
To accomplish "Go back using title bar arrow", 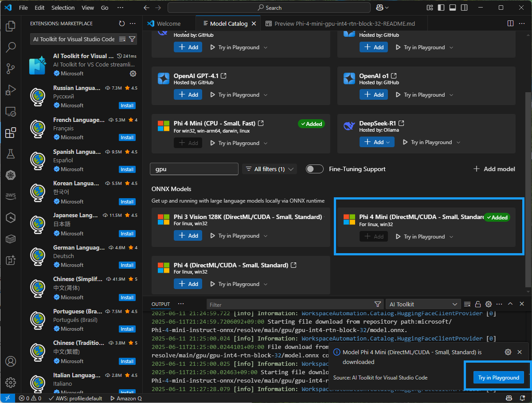I will tap(147, 8).
